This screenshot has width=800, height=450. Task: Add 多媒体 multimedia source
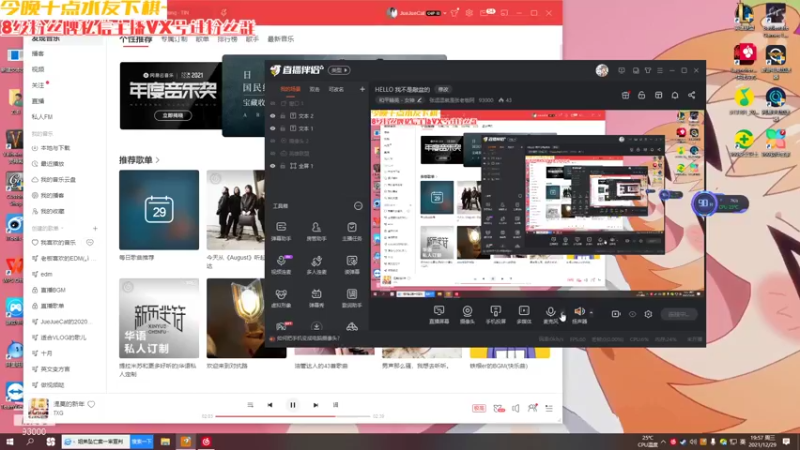tap(524, 314)
